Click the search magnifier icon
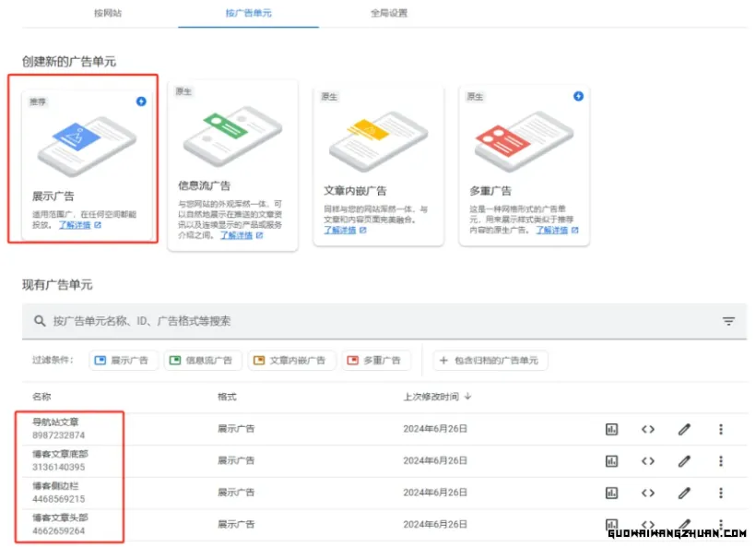The height and width of the screenshot is (547, 756). [x=40, y=321]
